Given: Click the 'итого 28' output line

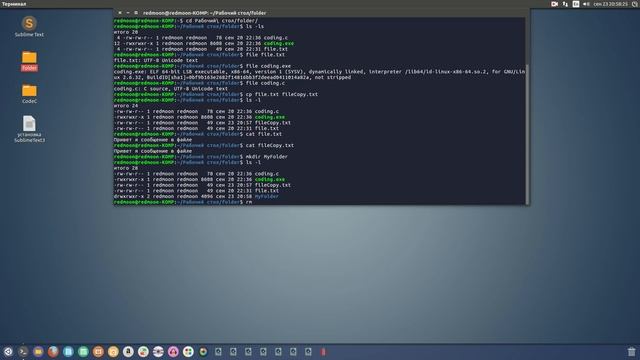Looking at the screenshot, I should point(126,168).
